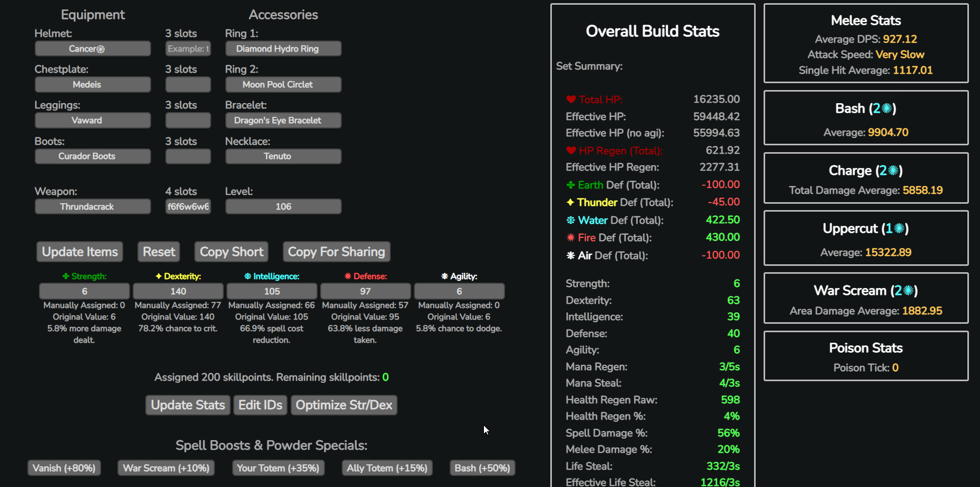Click the weapon powder slots field

pos(188,206)
